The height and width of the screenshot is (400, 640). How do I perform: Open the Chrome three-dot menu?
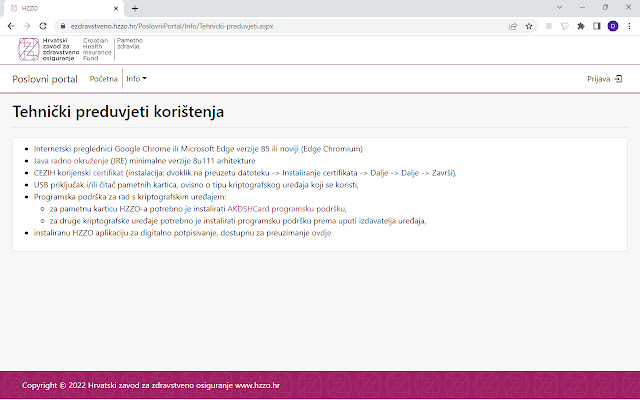[x=629, y=26]
